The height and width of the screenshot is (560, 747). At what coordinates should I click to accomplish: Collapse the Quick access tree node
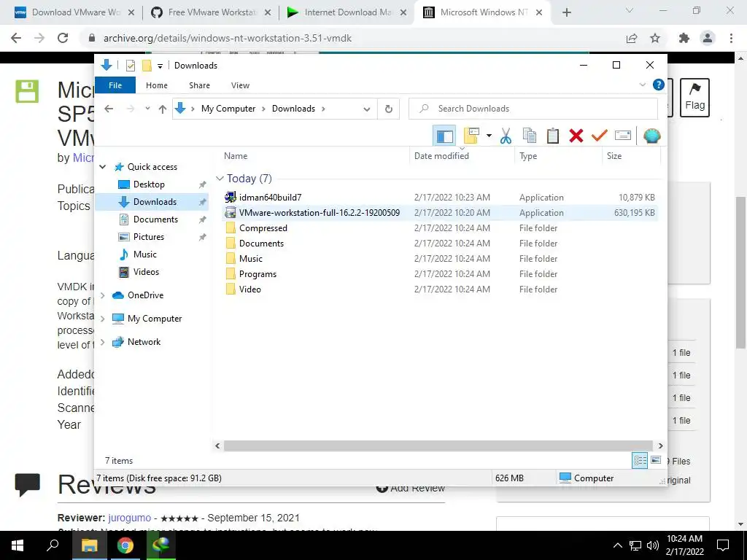pyautogui.click(x=102, y=167)
